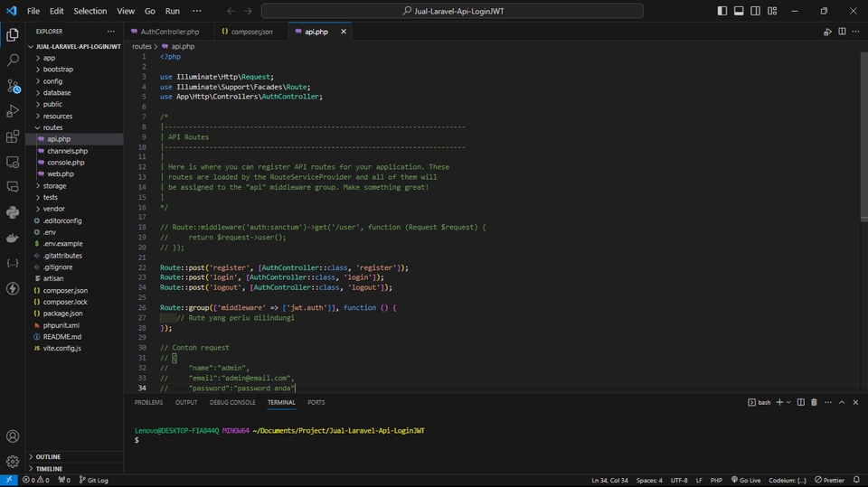868x487 pixels.
Task: Open the Thunder Client lightning icon
Action: click(13, 289)
